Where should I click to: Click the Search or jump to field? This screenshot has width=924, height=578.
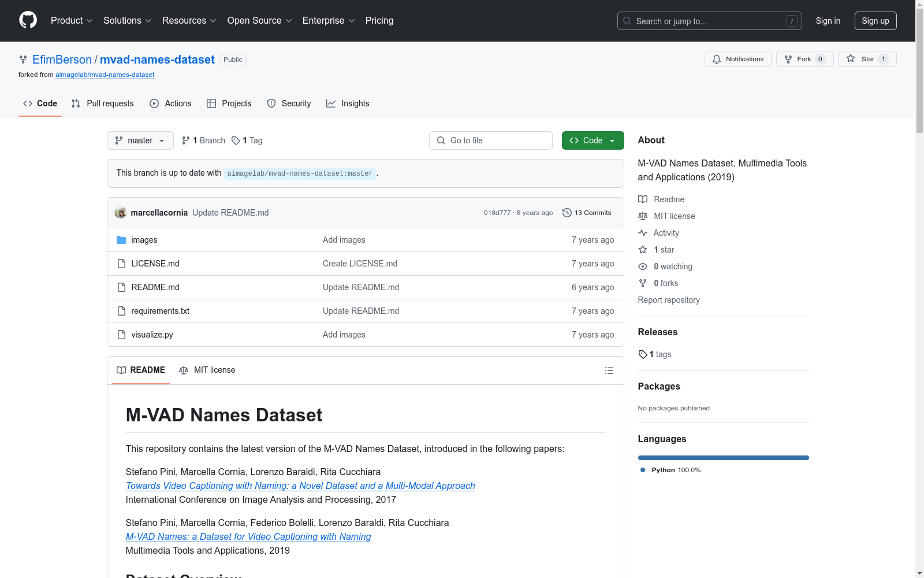tap(710, 21)
